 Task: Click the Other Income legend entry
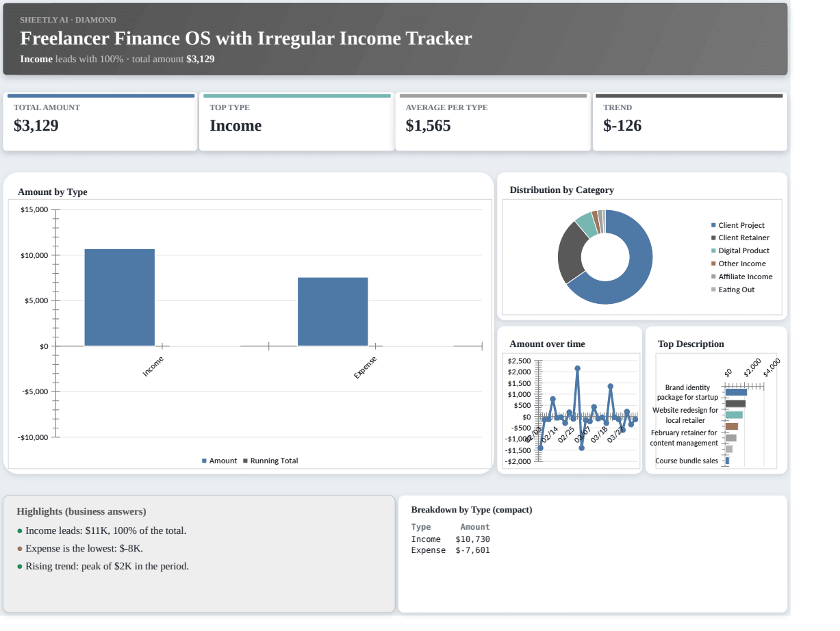[739, 263]
